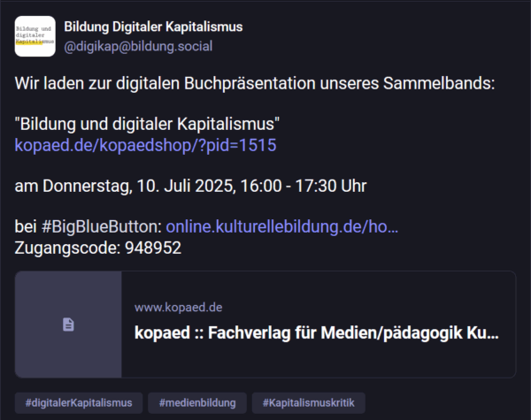Viewport: 531px width, 420px height.
Task: Open the online.kulturellebildung.de meeting link
Action: coord(281,226)
